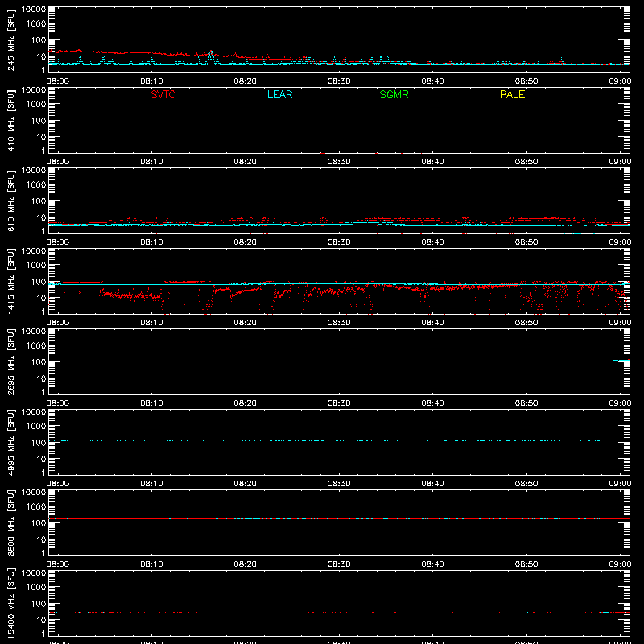Select the 245 MHz [SFU] axis title
Screen dimensions: 644x644
[10, 40]
